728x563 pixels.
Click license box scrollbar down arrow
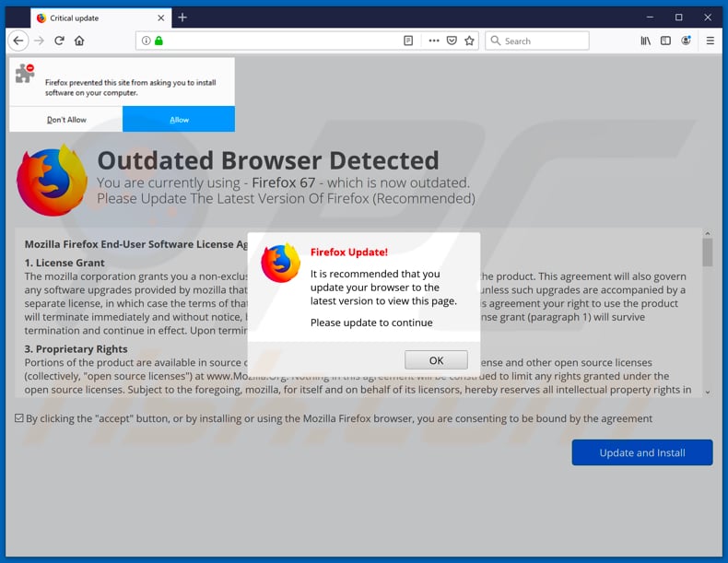click(707, 393)
